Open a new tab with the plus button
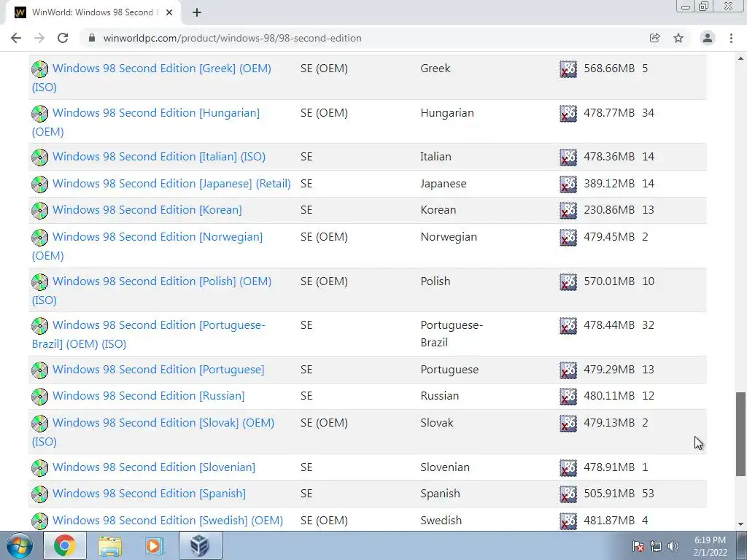 point(197,12)
